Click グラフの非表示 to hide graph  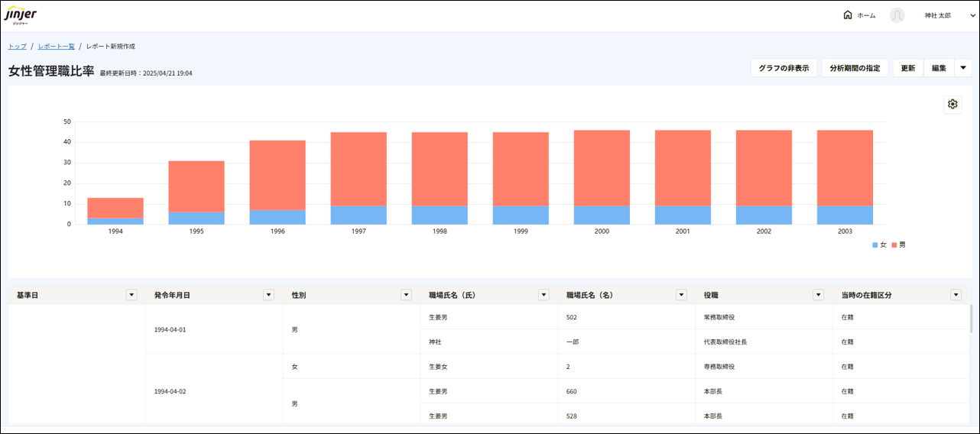(x=784, y=68)
